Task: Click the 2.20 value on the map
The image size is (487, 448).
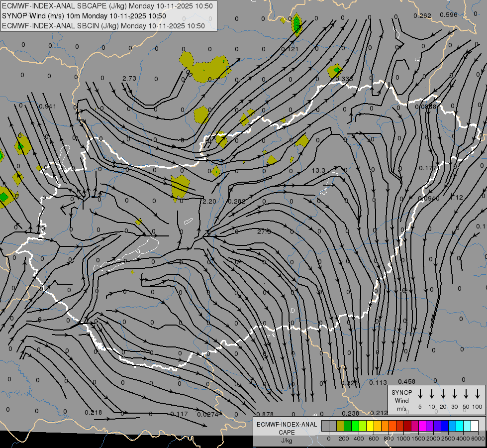Action: click(x=209, y=202)
